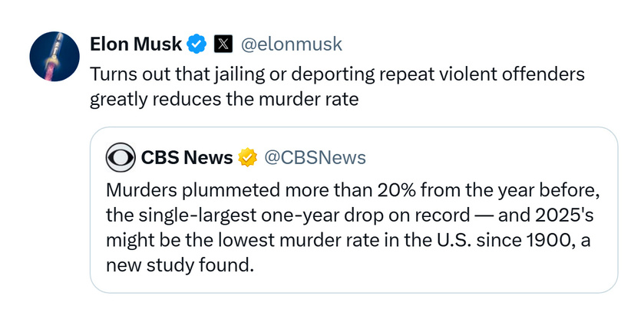Click the CBS News eye logo
The image size is (644, 319).
point(121,158)
